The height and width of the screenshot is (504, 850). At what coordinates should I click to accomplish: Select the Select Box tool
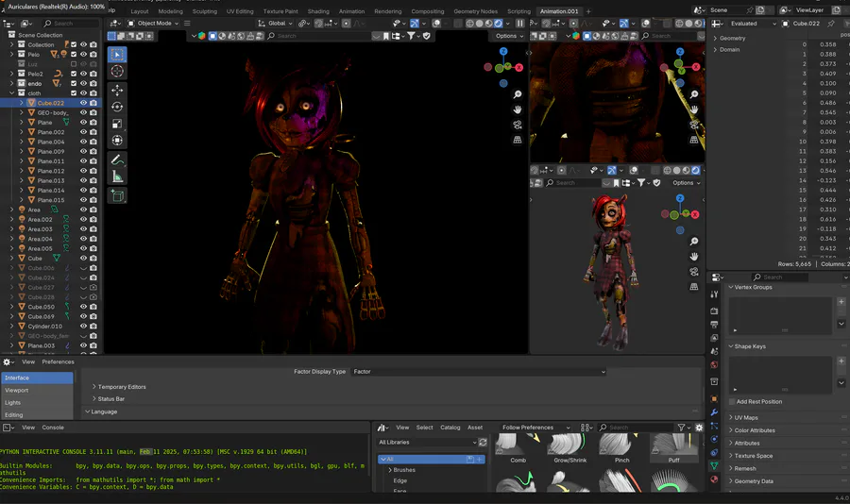(118, 54)
